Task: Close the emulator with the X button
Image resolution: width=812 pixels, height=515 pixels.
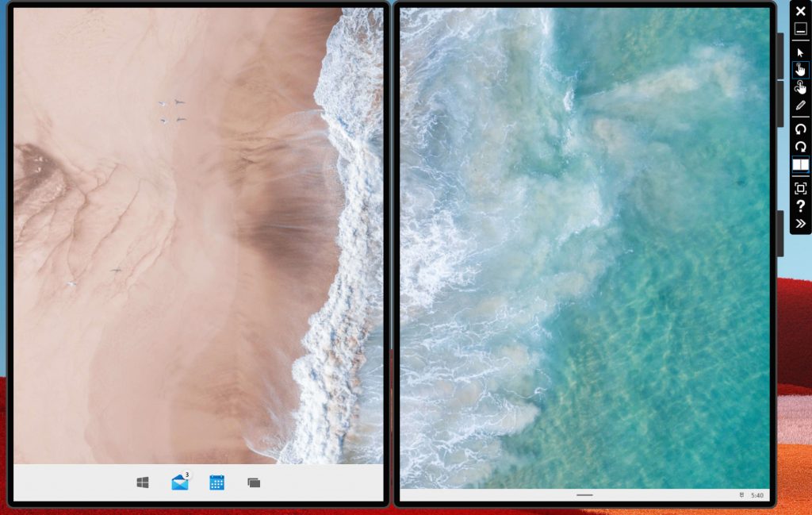Action: click(x=800, y=12)
